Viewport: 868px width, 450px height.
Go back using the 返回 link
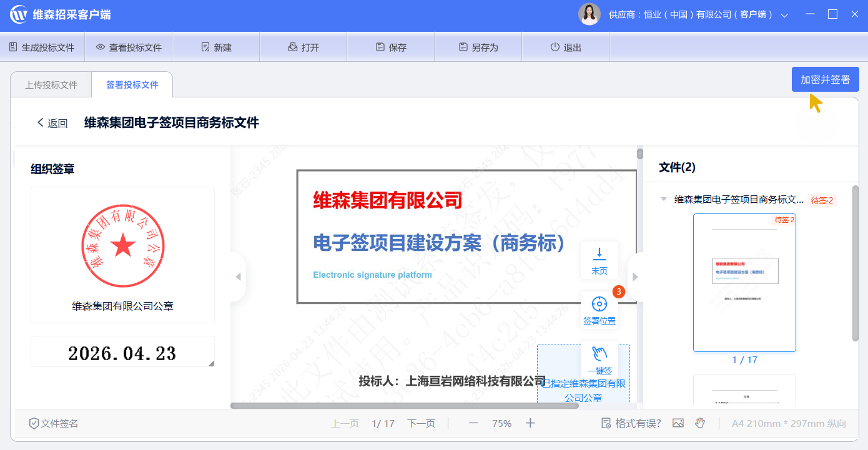point(52,123)
